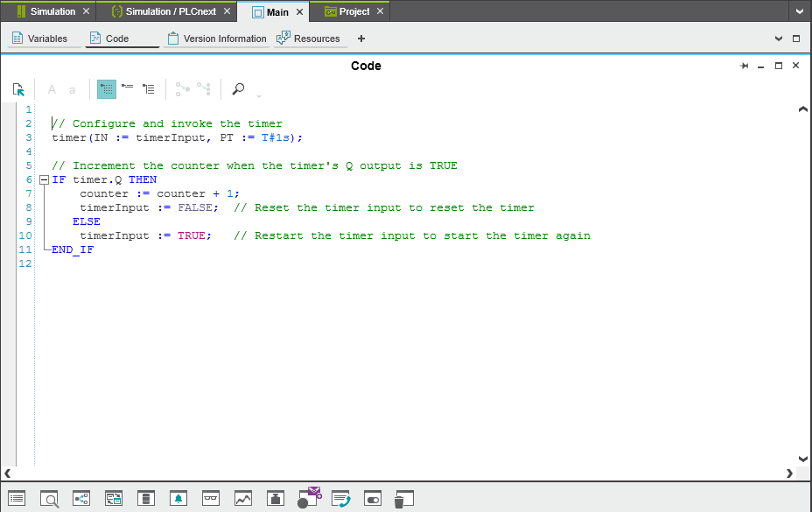Viewport: 812px width, 512px height.
Task: Close the Project tab
Action: [380, 11]
